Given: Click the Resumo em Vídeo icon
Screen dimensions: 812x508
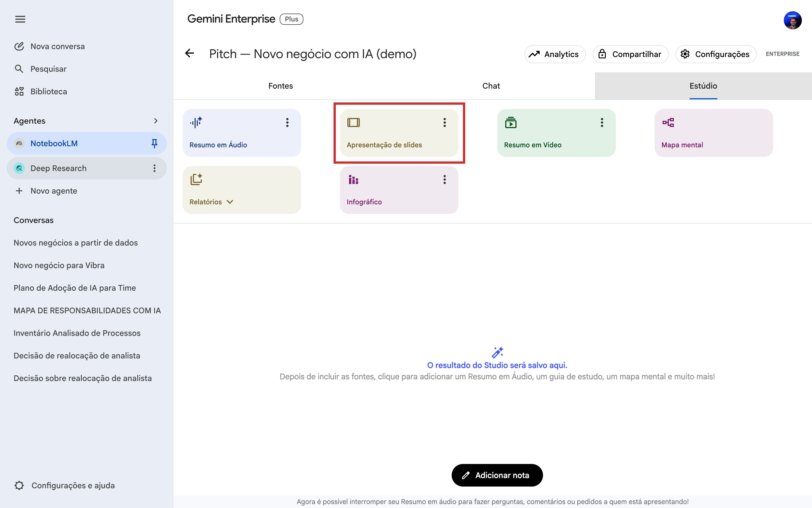Looking at the screenshot, I should pyautogui.click(x=511, y=123).
